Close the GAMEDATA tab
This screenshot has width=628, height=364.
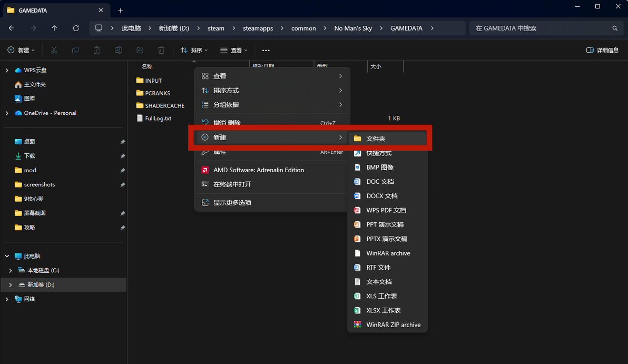click(x=101, y=11)
